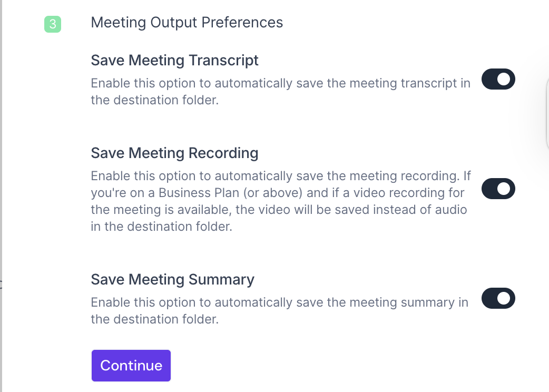The image size is (549, 392).
Task: Click the recording option description paragraph
Action: point(280,201)
